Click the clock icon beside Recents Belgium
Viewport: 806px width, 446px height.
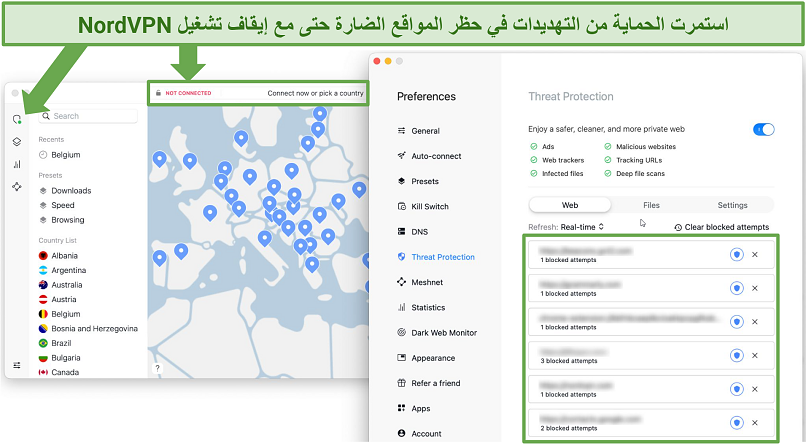(43, 155)
